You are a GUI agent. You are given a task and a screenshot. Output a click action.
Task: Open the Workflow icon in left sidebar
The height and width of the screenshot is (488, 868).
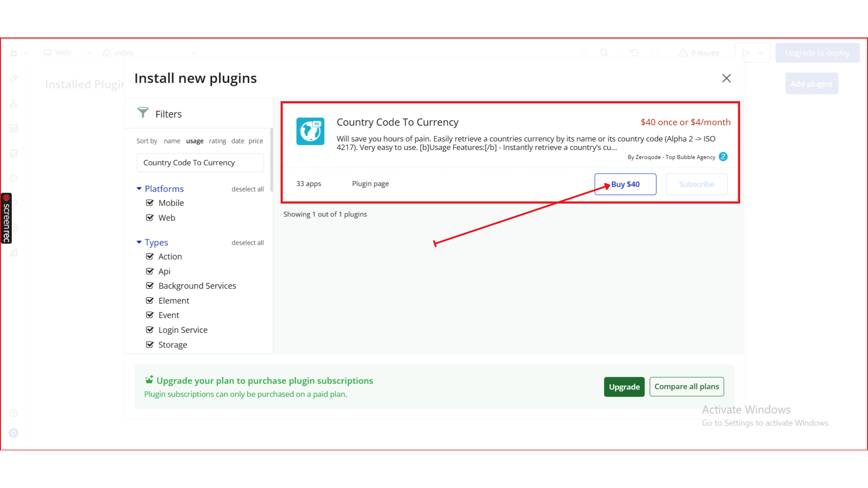pos(14,104)
